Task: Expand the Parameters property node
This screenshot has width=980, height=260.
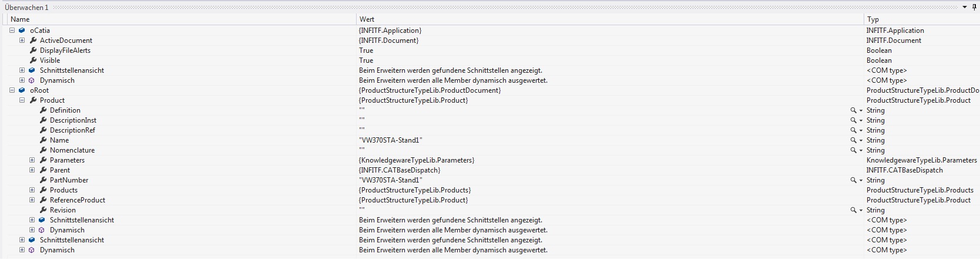Action: pos(32,160)
